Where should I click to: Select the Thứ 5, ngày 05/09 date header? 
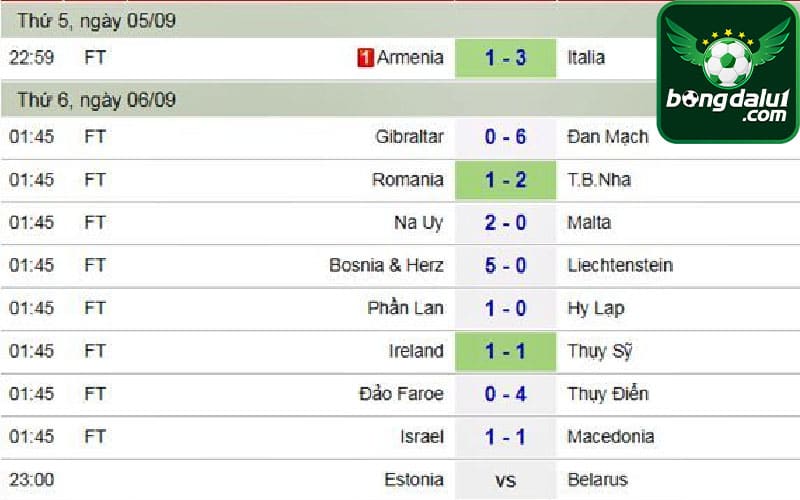pos(329,20)
